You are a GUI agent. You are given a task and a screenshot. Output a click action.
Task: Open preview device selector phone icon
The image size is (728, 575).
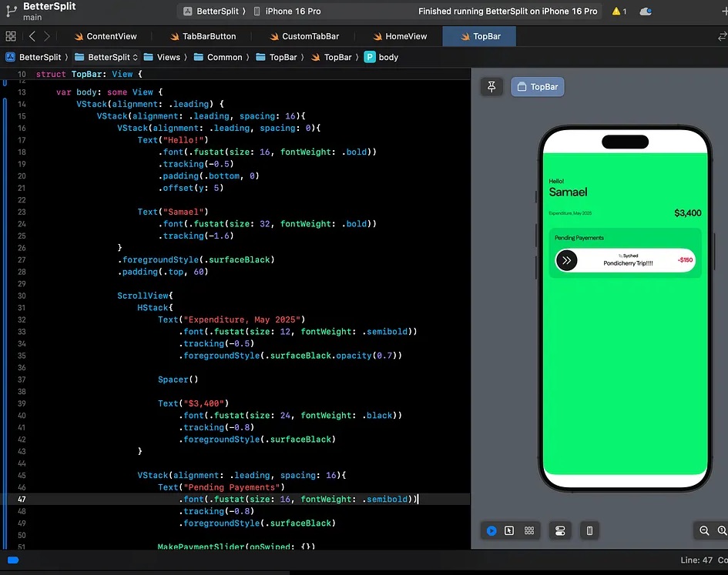pos(589,530)
